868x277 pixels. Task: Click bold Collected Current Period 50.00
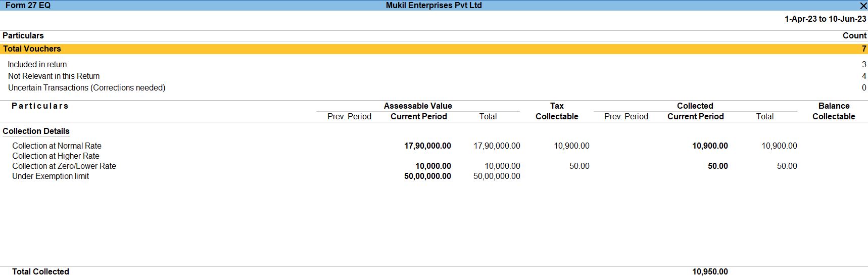tap(717, 166)
